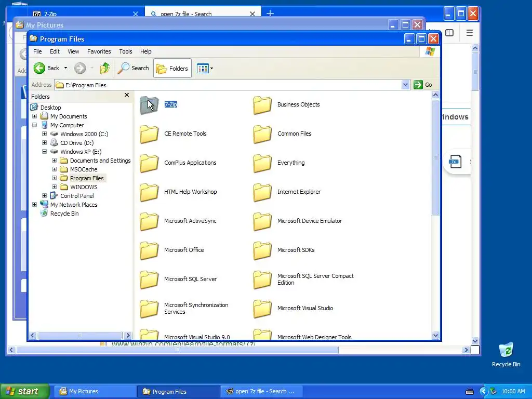Switch to My Pictures taskbar button
Viewport: 532px width, 399px height.
(95, 392)
